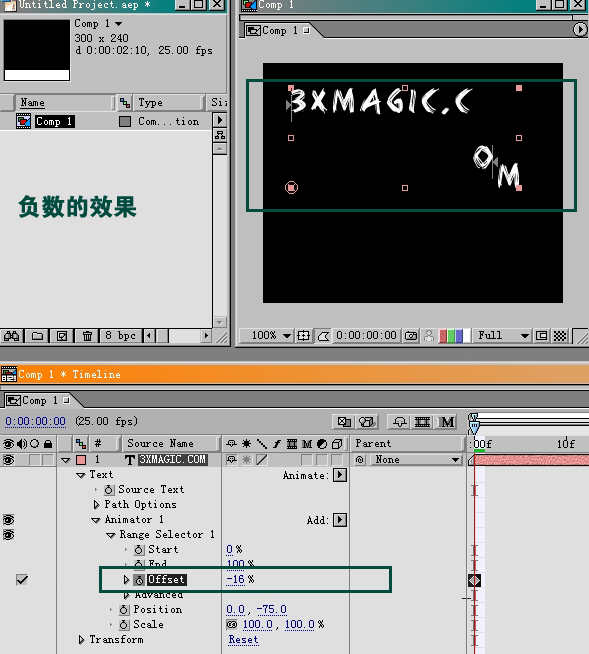The height and width of the screenshot is (654, 589).
Task: Click the blue channel swatch in viewer
Action: (x=459, y=335)
